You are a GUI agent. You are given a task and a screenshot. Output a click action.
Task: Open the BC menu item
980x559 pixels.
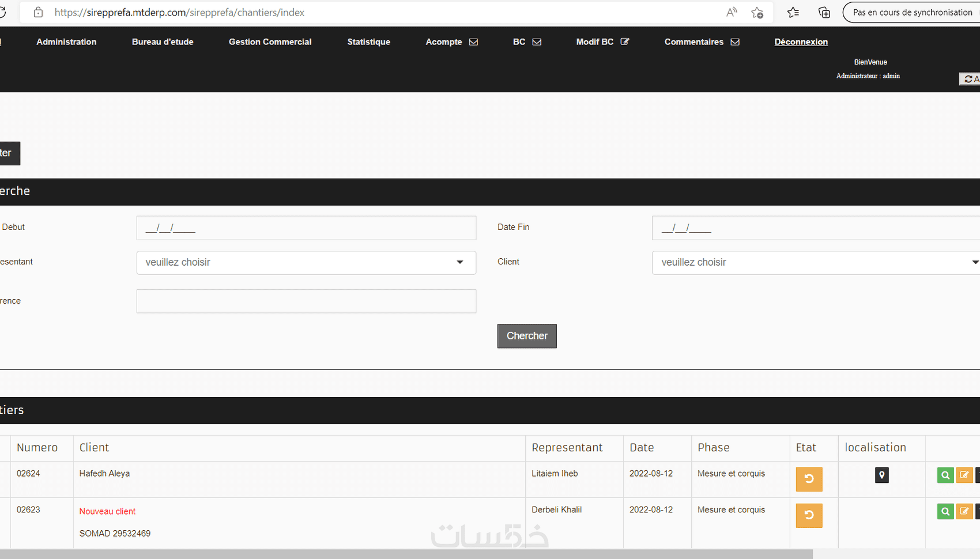pyautogui.click(x=519, y=41)
